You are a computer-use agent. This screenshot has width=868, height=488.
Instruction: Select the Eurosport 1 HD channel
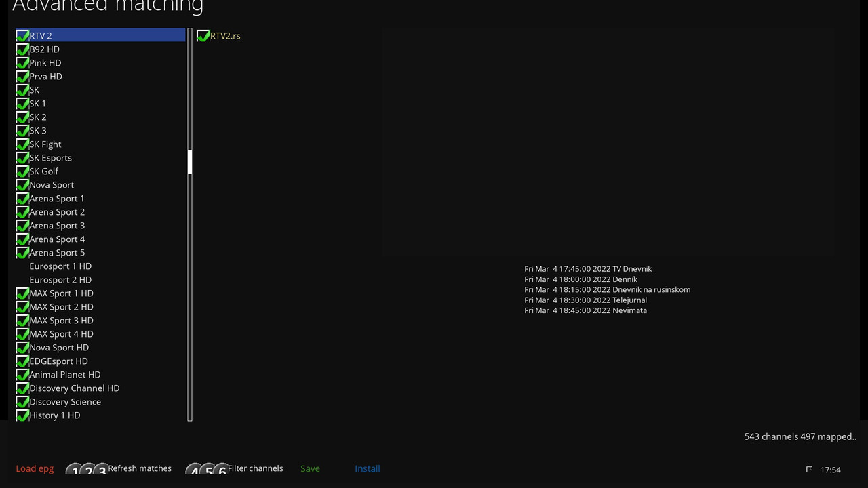point(100,266)
